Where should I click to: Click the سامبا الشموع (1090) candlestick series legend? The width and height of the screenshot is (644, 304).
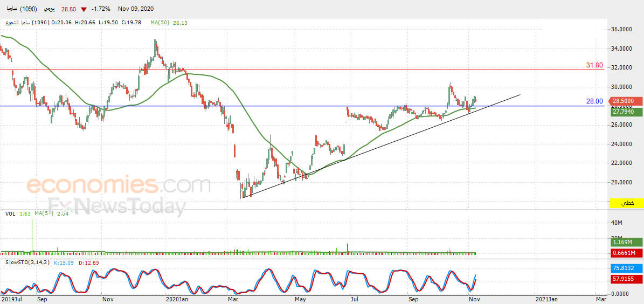(27, 23)
